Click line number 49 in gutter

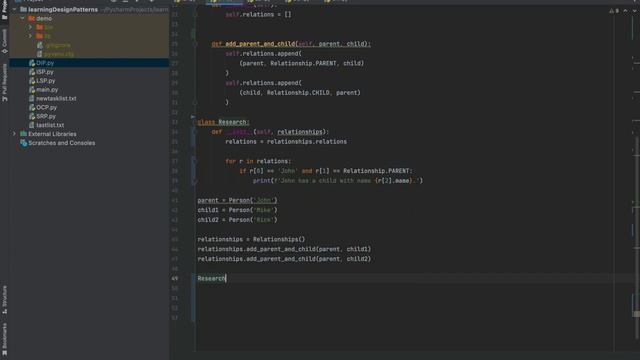[x=175, y=279]
